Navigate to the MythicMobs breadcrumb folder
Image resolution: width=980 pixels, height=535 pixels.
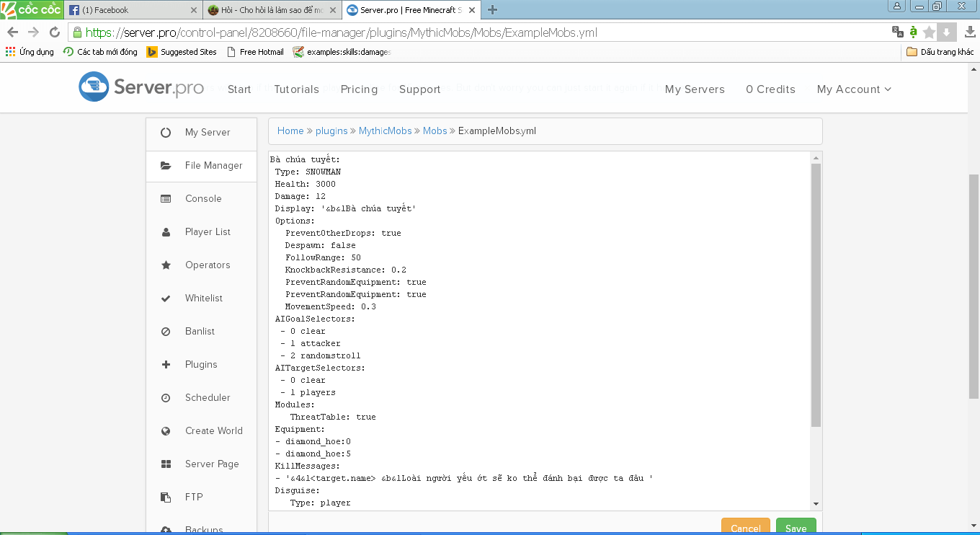(x=386, y=131)
